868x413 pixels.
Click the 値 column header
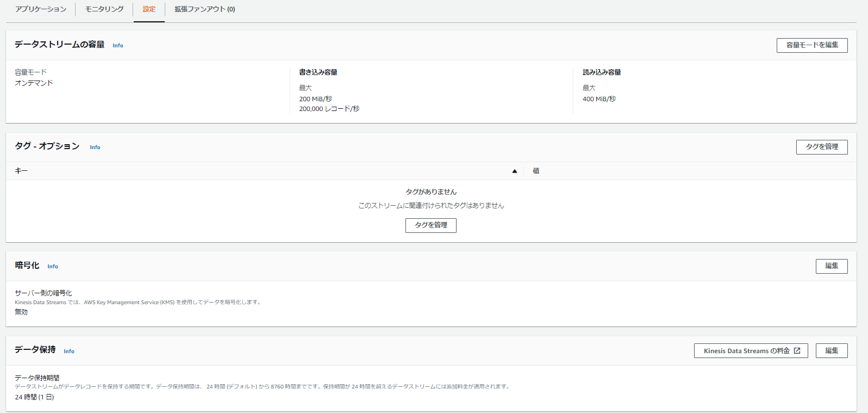[x=536, y=171]
